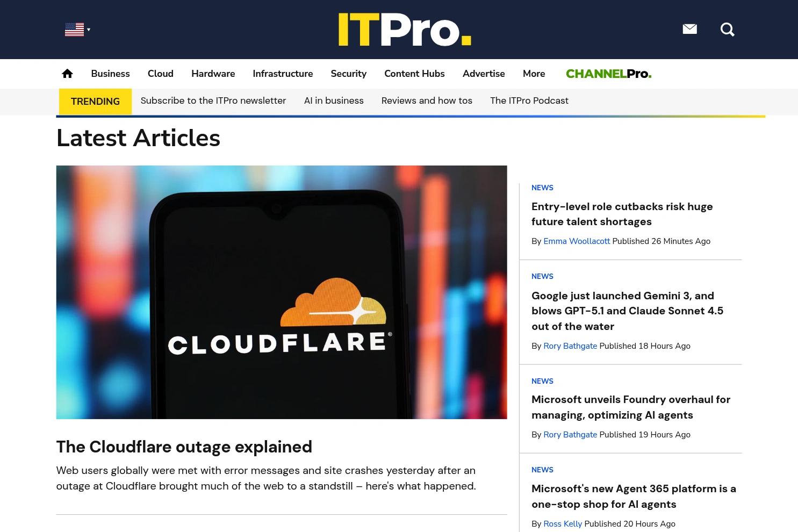798x532 pixels.
Task: Expand the More navigation menu
Action: (534, 74)
